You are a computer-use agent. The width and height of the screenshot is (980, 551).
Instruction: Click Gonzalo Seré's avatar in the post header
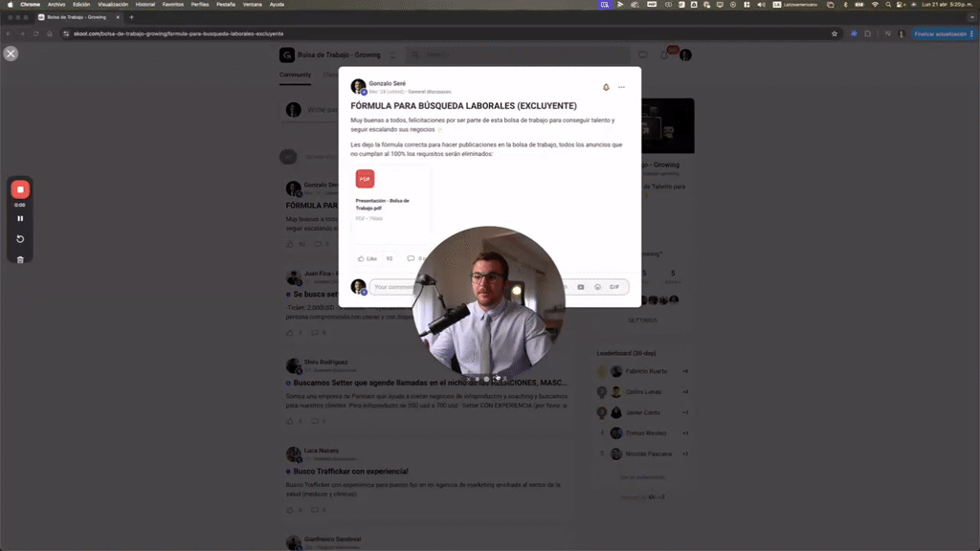pyautogui.click(x=358, y=86)
